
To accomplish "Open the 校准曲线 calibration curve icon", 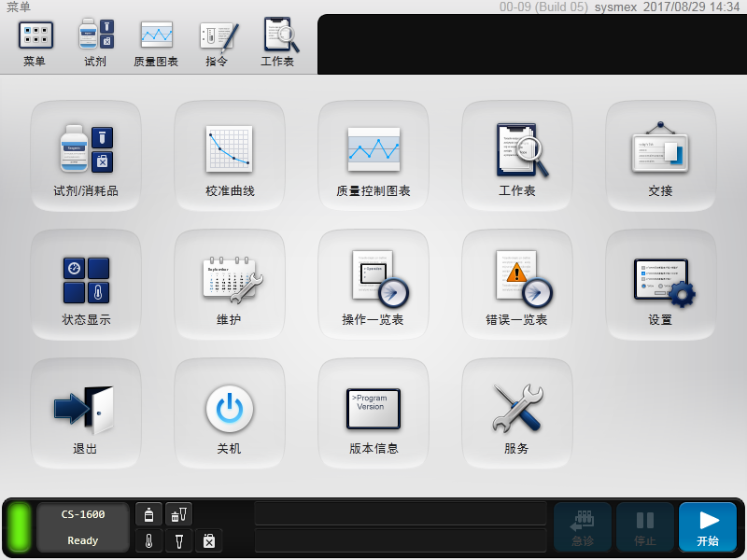I will click(230, 155).
